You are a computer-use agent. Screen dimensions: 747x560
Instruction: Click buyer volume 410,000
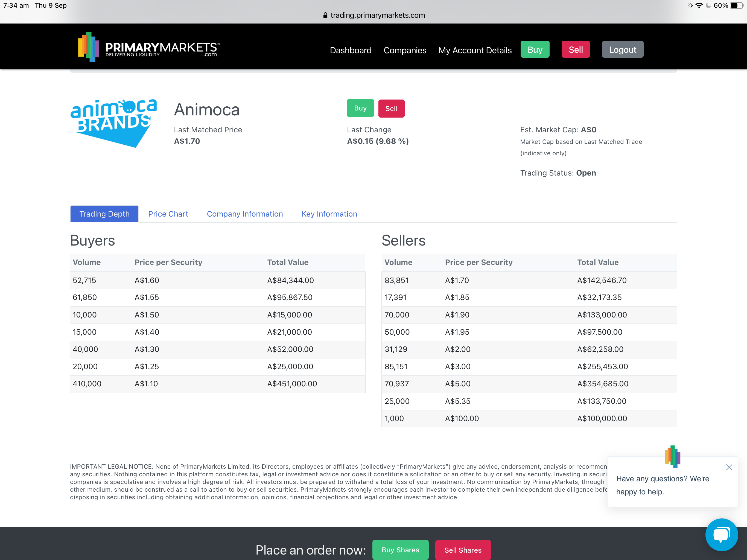[87, 383]
